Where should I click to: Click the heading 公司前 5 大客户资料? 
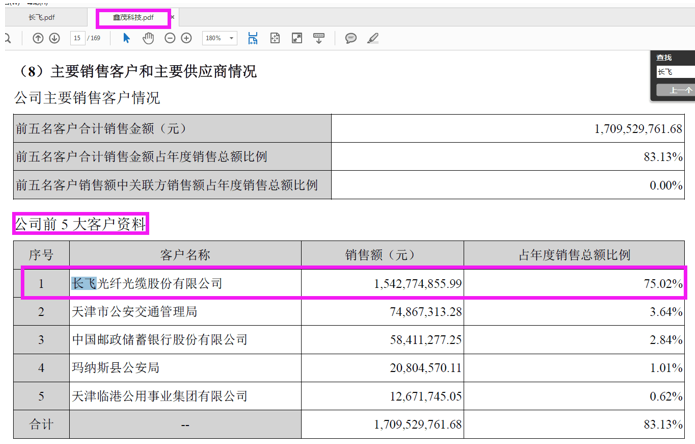[x=80, y=224]
